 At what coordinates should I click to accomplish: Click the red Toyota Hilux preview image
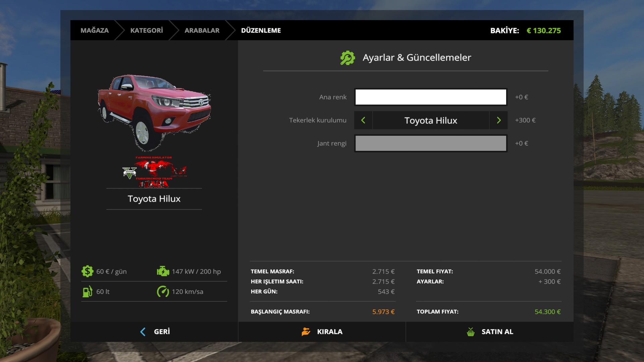pos(154,112)
